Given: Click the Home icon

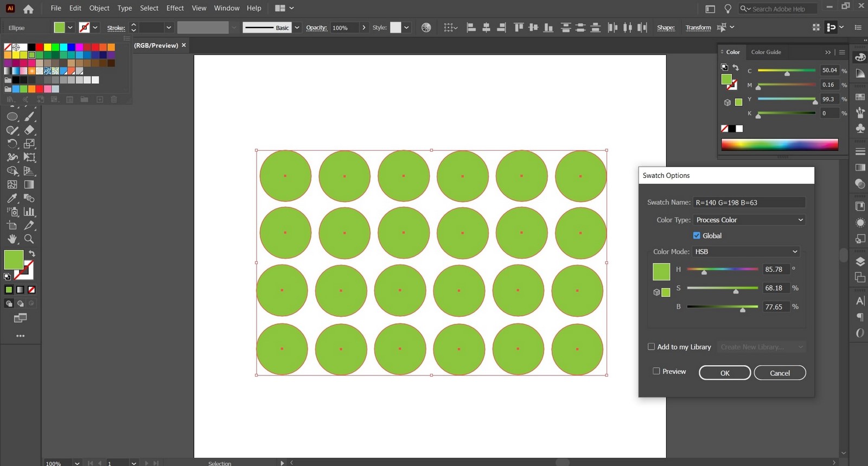Looking at the screenshot, I should click(x=28, y=9).
